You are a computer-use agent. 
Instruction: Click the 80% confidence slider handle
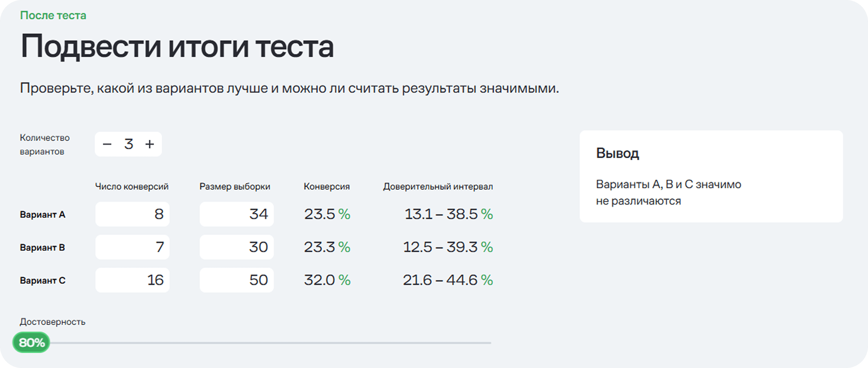[x=31, y=343]
